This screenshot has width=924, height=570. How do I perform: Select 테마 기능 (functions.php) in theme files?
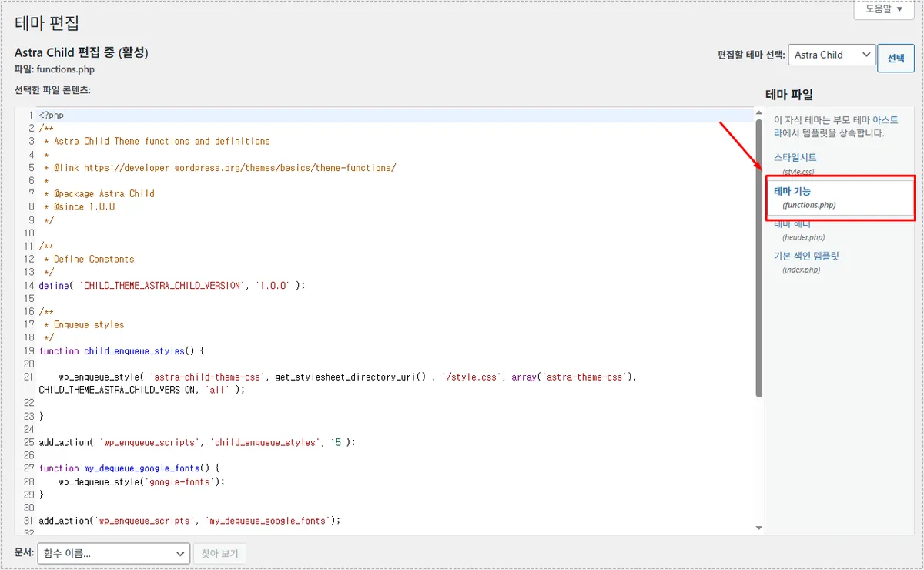coord(792,189)
